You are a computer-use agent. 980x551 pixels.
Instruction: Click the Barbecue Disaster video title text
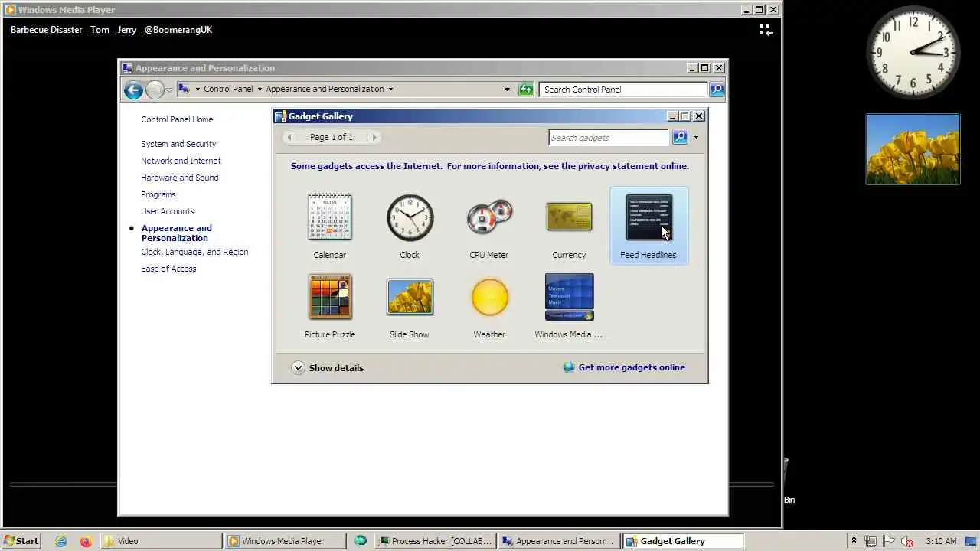click(x=112, y=30)
